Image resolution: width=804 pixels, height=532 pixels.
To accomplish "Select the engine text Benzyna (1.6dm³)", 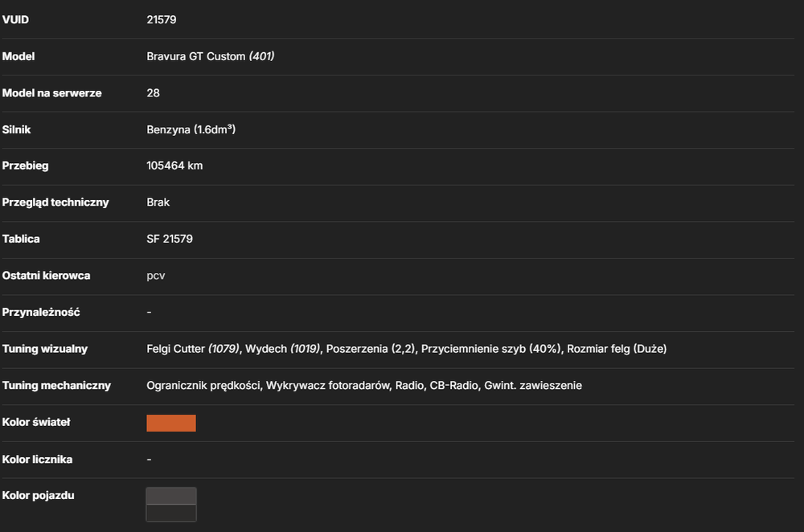I will (191, 129).
